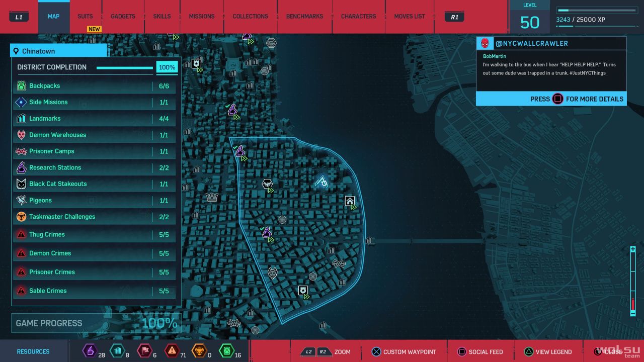
Task: Click the NEW badge under Suits
Action: click(x=94, y=29)
